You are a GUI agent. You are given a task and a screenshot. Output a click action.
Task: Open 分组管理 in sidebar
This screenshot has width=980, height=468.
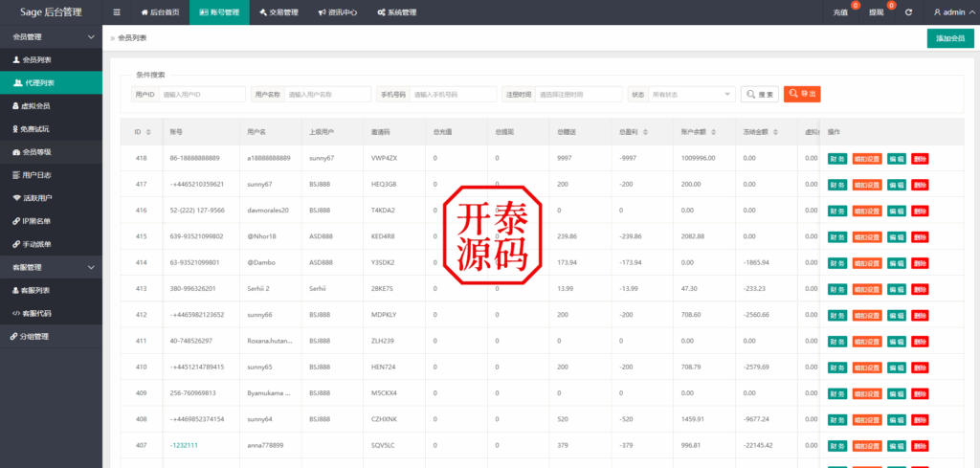[51, 336]
